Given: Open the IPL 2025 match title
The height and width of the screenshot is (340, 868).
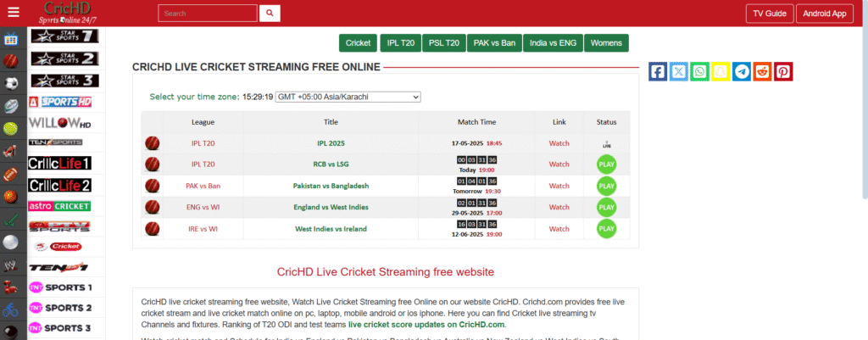Looking at the screenshot, I should click(331, 143).
